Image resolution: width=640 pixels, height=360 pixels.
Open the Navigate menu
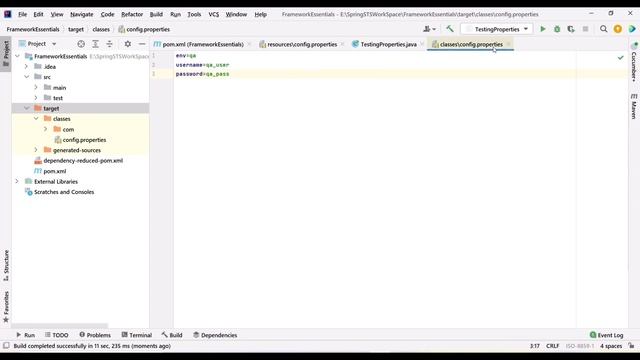point(82,14)
